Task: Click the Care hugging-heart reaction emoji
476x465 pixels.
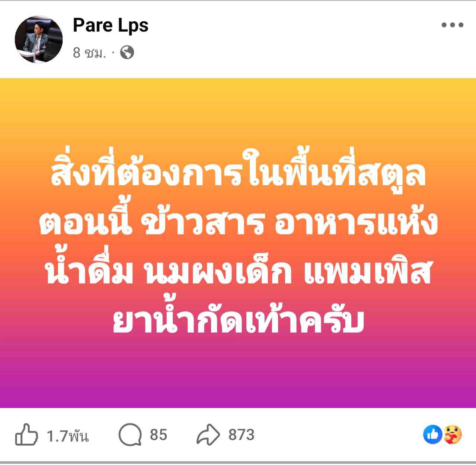Action: pos(452,435)
